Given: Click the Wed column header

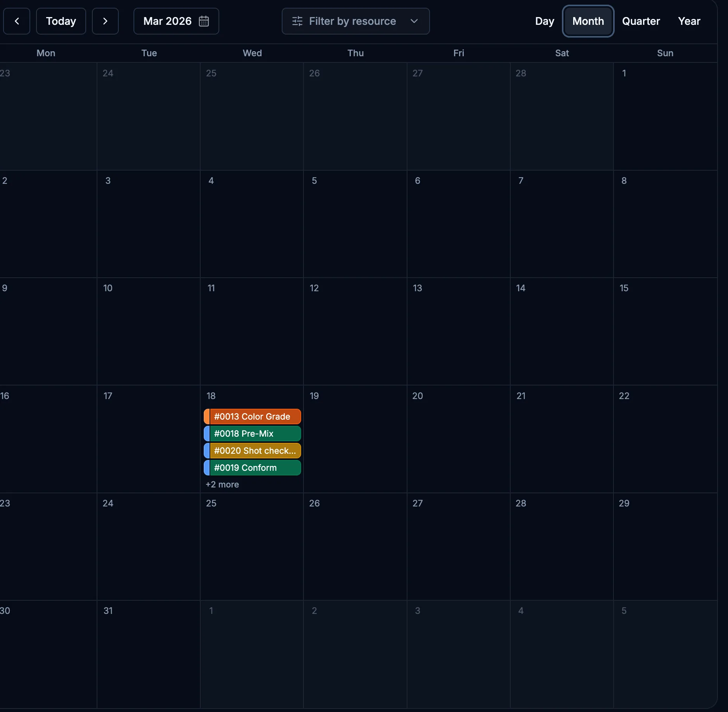Looking at the screenshot, I should [x=252, y=53].
